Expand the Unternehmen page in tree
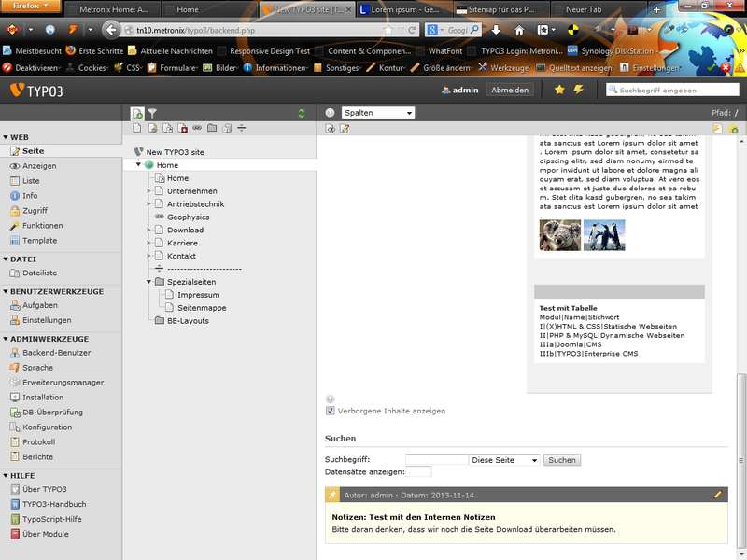This screenshot has height=560, width=747. click(x=148, y=191)
